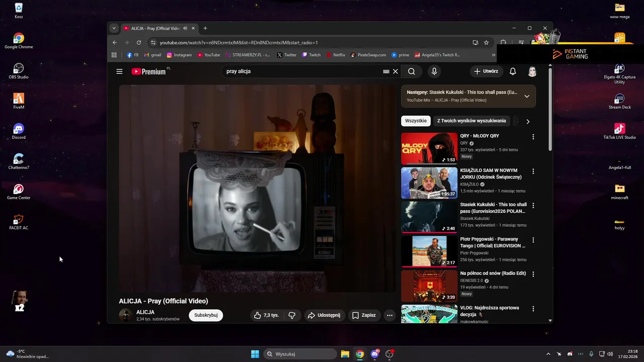Open Piotr Pręgowski Parawany Tango video title
The height and width of the screenshot is (362, 644).
pos(493,242)
